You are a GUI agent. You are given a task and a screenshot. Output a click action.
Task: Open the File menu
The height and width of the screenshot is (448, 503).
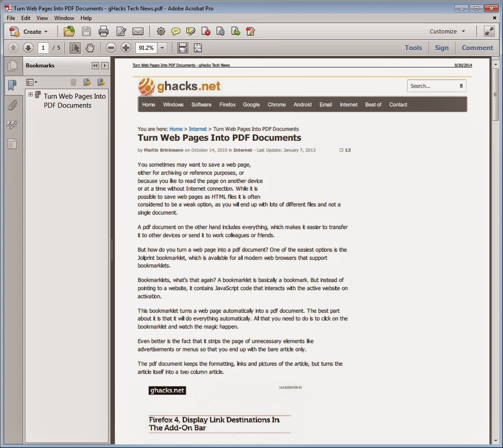point(11,18)
